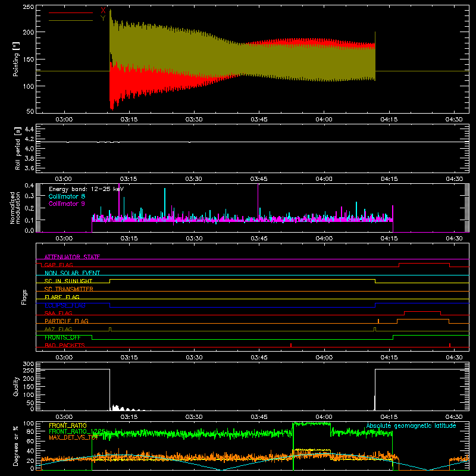This screenshot has width=476, height=476.
Task: Click the red X legend label
Action: coord(103,11)
